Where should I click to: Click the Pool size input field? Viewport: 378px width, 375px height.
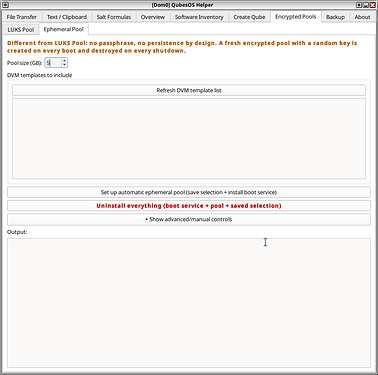pos(53,63)
